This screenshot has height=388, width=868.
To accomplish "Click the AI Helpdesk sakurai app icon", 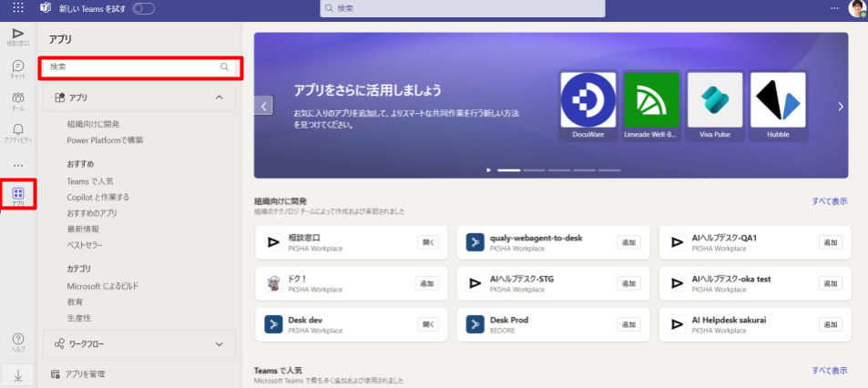I will (677, 324).
